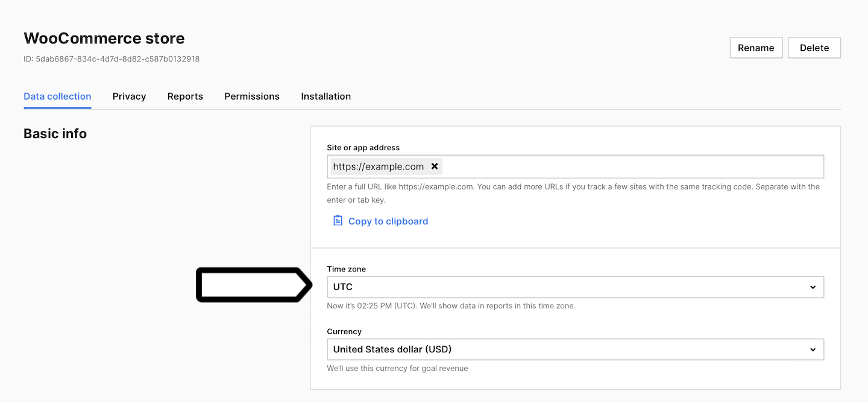This screenshot has width=868, height=403.
Task: Click the Time zone label
Action: click(347, 269)
